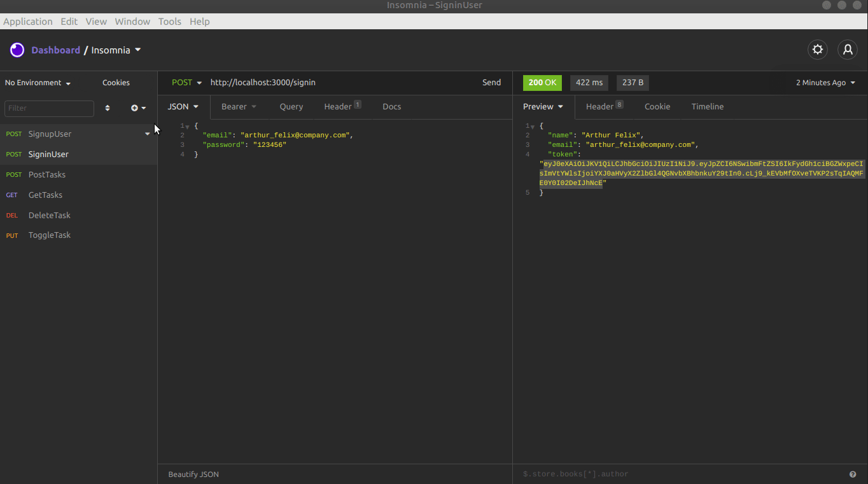Switch to the Timeline response tab
Screen dimensions: 868x484
click(707, 106)
